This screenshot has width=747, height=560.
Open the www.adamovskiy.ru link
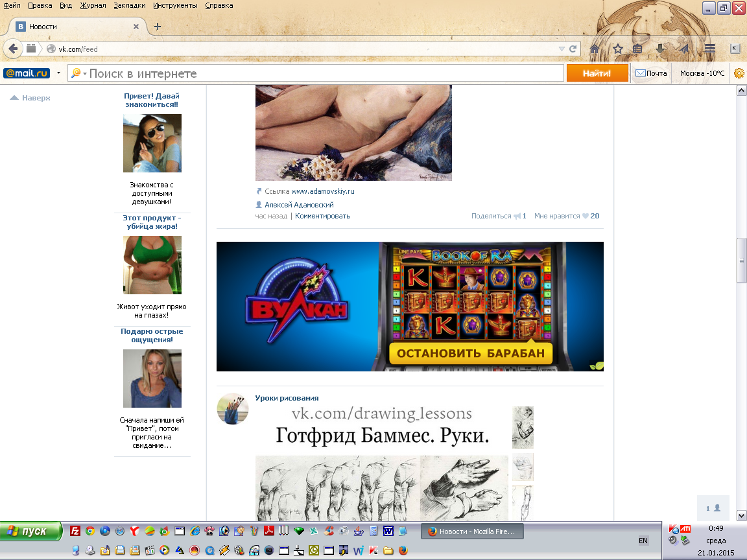coord(322,191)
